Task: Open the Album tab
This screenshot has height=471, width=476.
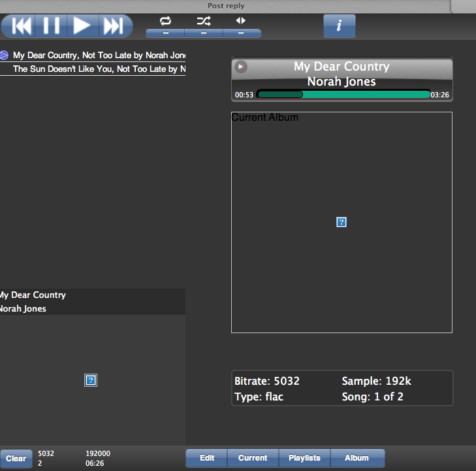Action: pos(357,458)
